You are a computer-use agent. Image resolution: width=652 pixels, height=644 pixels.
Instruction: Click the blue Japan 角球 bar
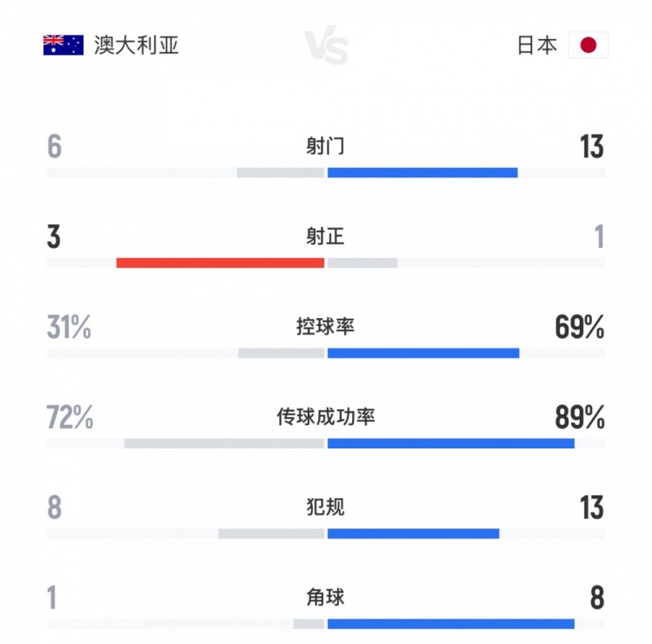(x=450, y=623)
